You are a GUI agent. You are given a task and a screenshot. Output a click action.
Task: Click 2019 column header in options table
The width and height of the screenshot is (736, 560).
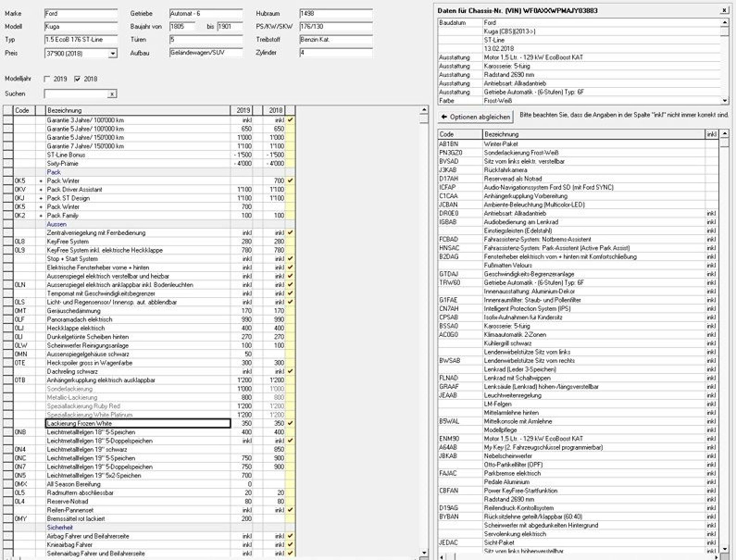[241, 110]
